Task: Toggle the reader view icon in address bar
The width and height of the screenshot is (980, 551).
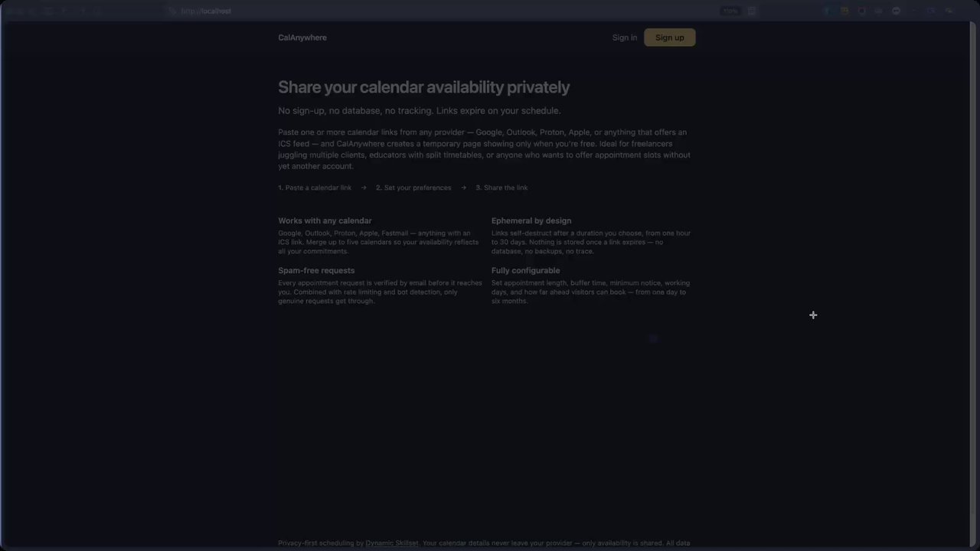Action: [752, 11]
